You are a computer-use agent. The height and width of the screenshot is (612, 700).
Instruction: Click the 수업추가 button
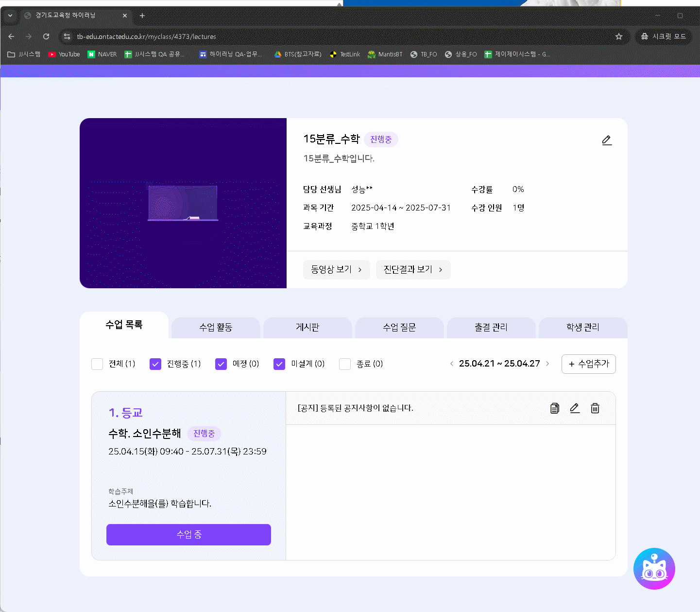(x=588, y=364)
